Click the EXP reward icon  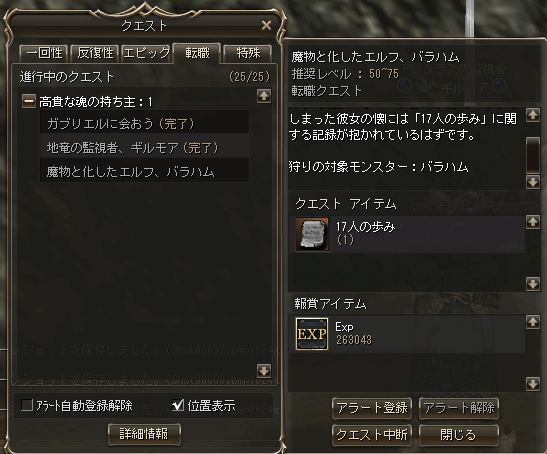[312, 334]
